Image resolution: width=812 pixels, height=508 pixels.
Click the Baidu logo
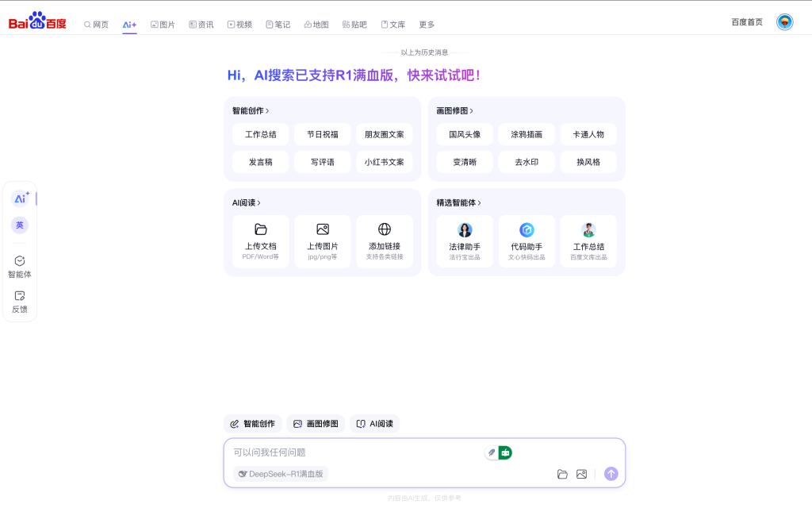[37, 21]
